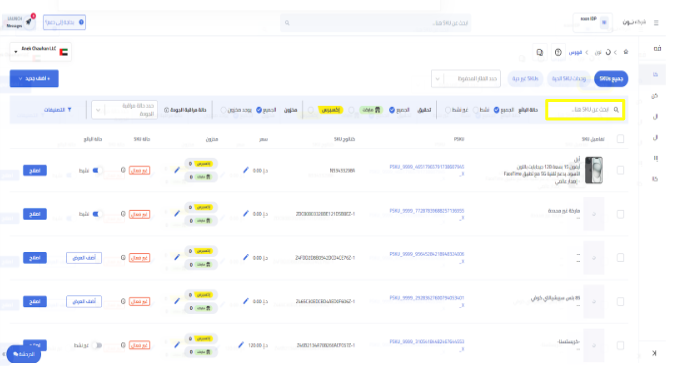Switch to the 'SKUs غير حية' tab
This screenshot has height=370, width=675.
pyautogui.click(x=525, y=79)
